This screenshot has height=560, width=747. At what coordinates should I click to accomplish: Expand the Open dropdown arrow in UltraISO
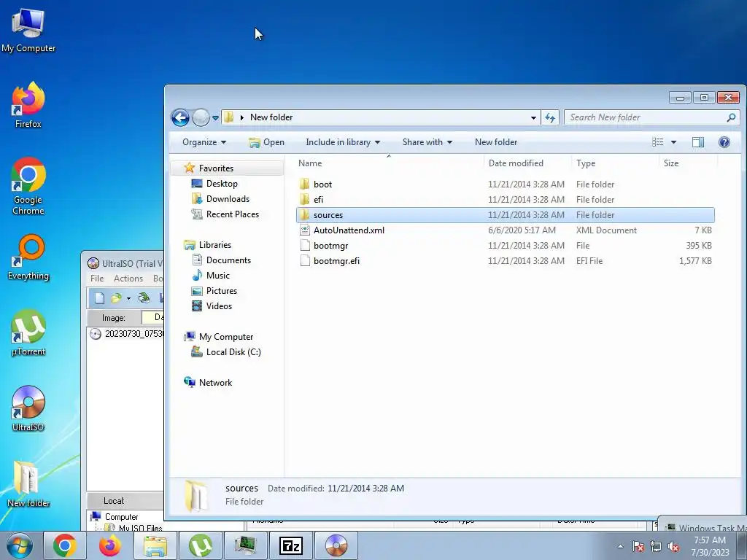128,298
